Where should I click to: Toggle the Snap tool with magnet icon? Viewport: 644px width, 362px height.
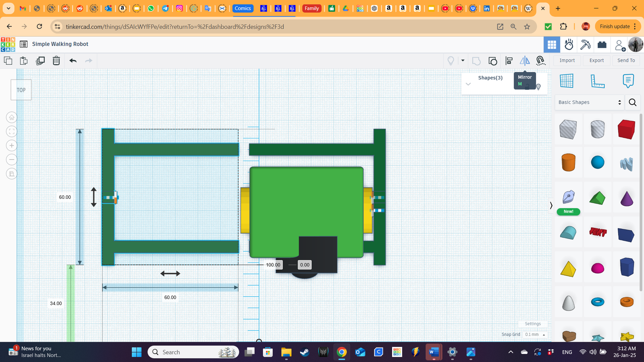point(541,60)
